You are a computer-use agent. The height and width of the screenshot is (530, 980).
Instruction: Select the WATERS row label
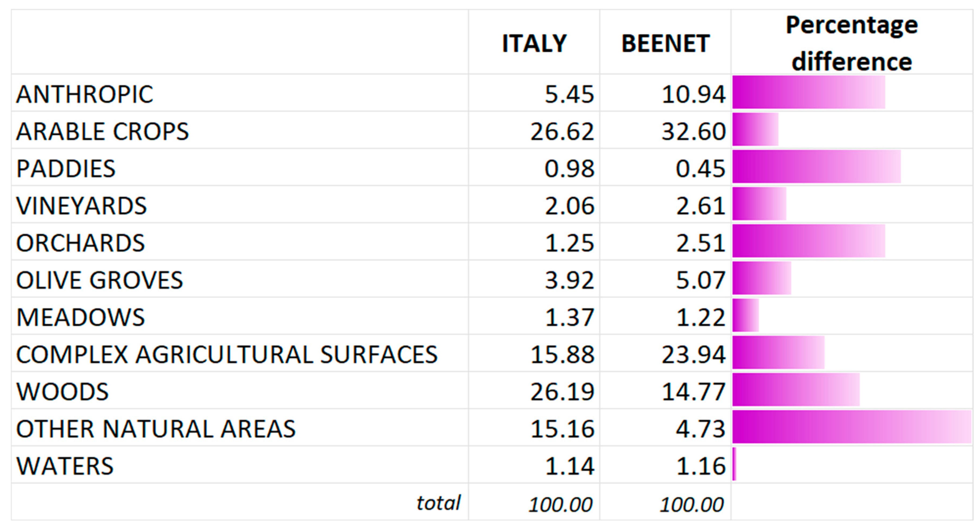click(x=65, y=466)
